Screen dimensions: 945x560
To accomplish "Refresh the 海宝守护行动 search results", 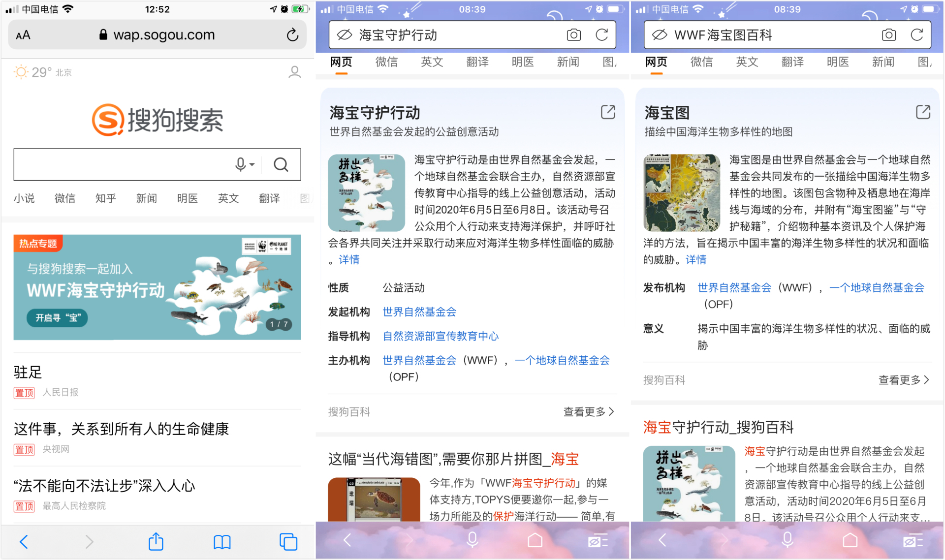I will (601, 35).
